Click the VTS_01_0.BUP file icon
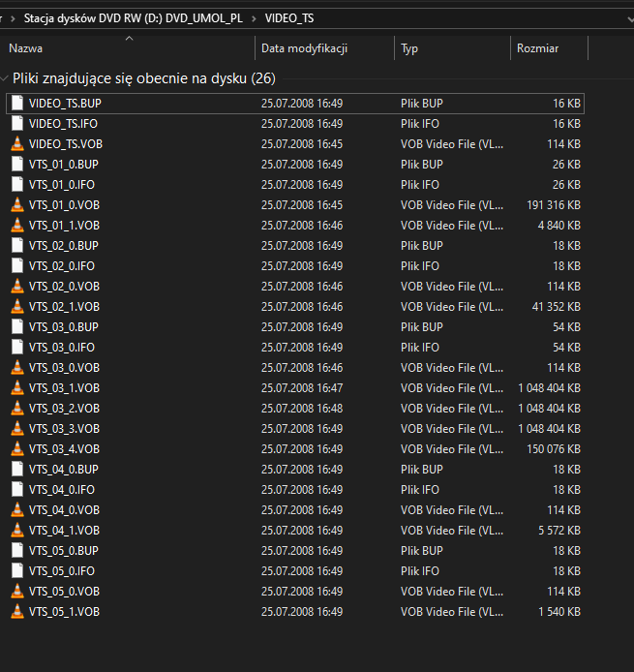634x672 pixels. point(17,165)
